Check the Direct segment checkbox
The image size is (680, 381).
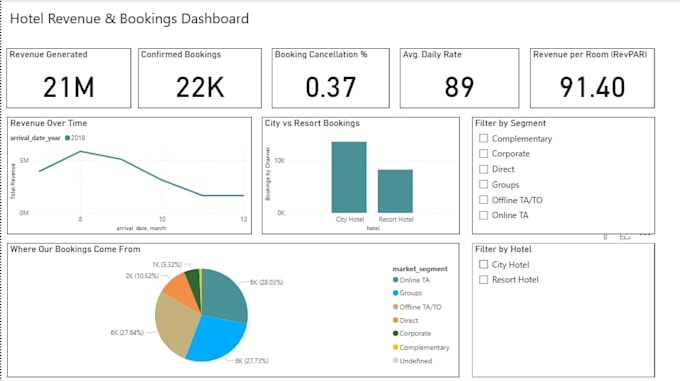[x=484, y=169]
